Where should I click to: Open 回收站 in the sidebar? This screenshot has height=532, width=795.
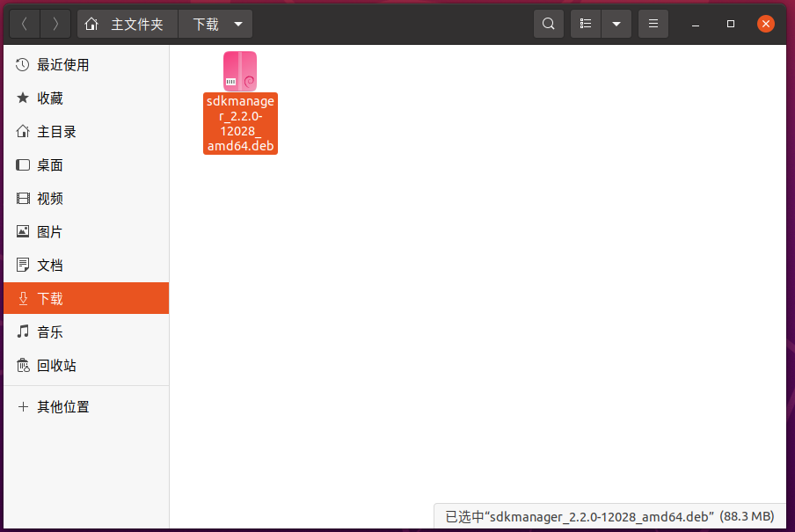[x=86, y=366]
